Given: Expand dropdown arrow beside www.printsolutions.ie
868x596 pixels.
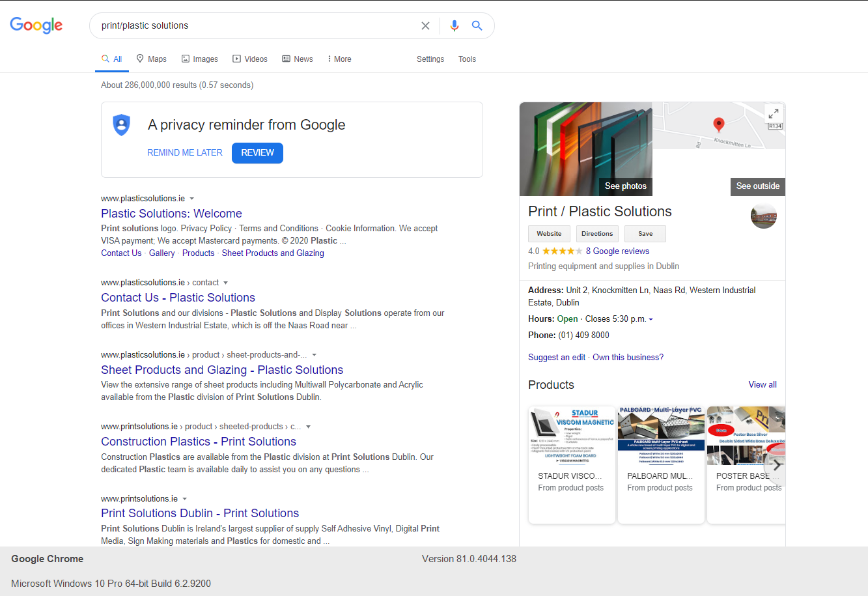Looking at the screenshot, I should pos(185,499).
